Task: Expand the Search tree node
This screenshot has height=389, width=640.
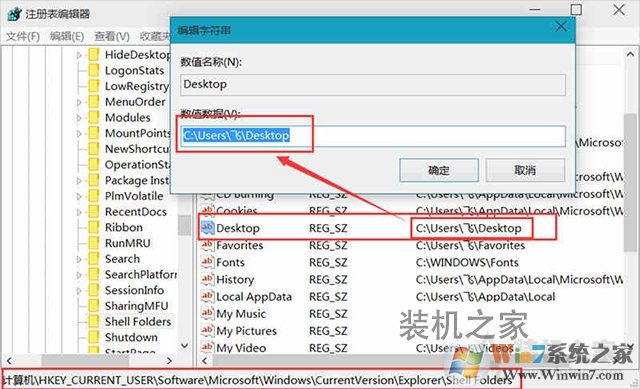Action: pos(79,259)
